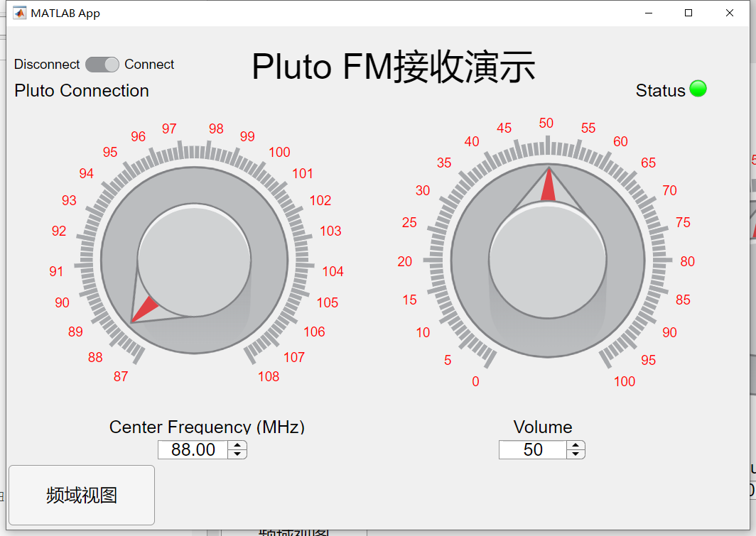The width and height of the screenshot is (756, 536).
Task: Click the "Volume" label under the knob
Action: tap(543, 427)
